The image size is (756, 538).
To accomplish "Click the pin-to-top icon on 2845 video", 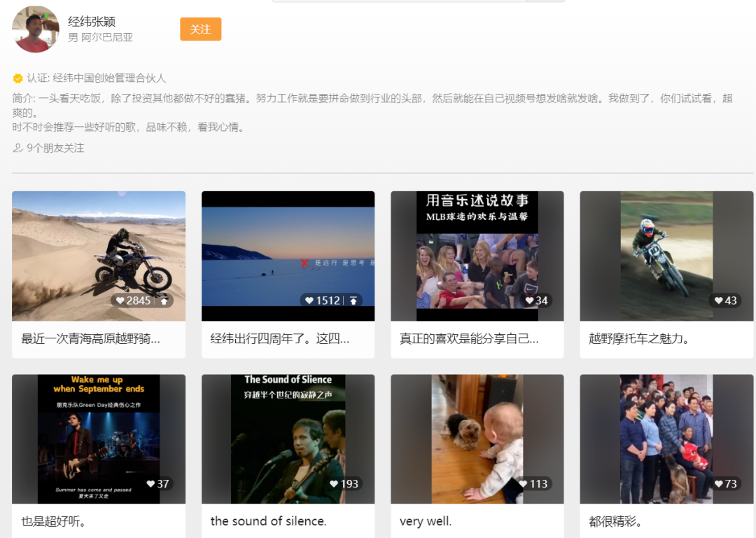I will 164,301.
